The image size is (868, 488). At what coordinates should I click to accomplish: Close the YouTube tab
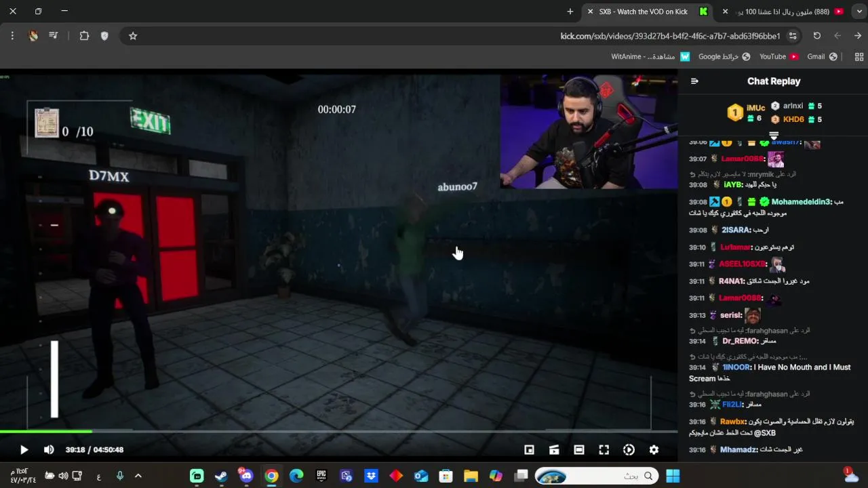click(725, 12)
